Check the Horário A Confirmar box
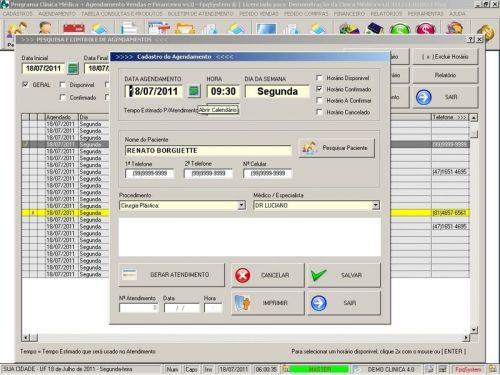The image size is (500, 375). tap(319, 100)
